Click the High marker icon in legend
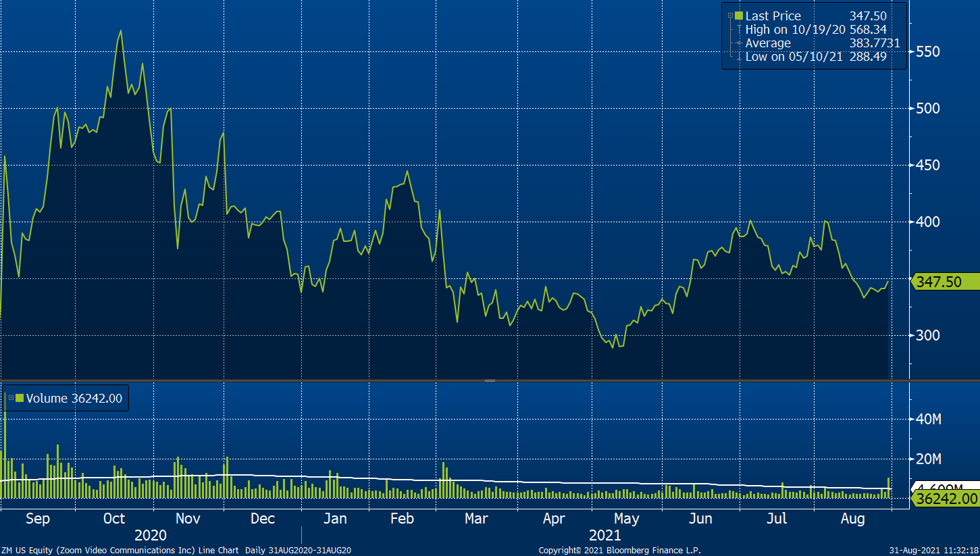Viewport: 980px width, 556px height. (x=740, y=30)
